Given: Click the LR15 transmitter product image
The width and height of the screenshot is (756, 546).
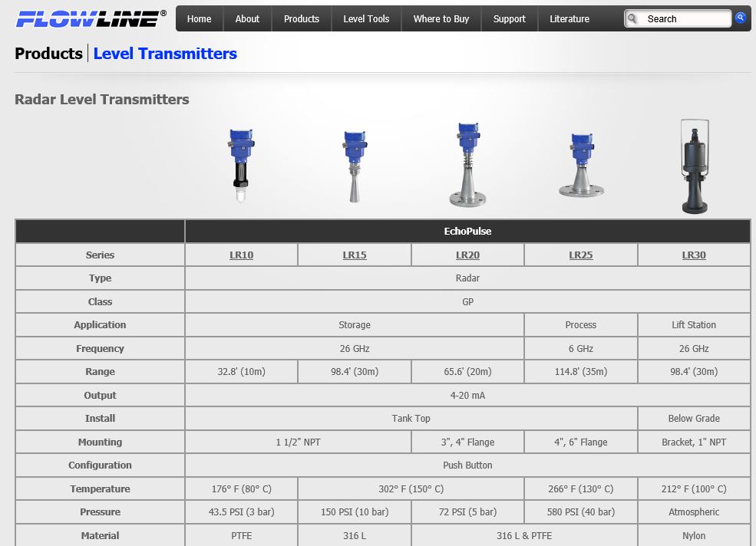Looking at the screenshot, I should 355,166.
